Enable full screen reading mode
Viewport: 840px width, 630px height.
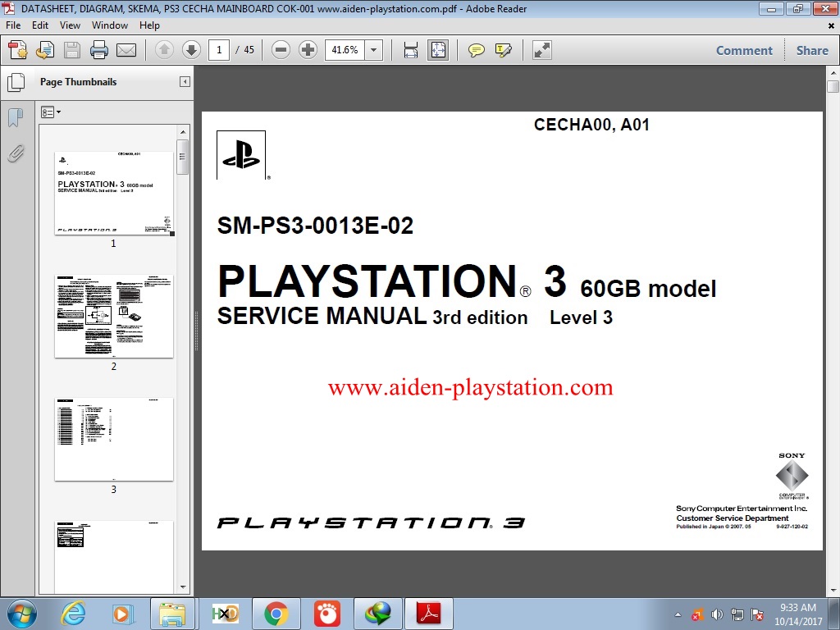click(x=541, y=50)
